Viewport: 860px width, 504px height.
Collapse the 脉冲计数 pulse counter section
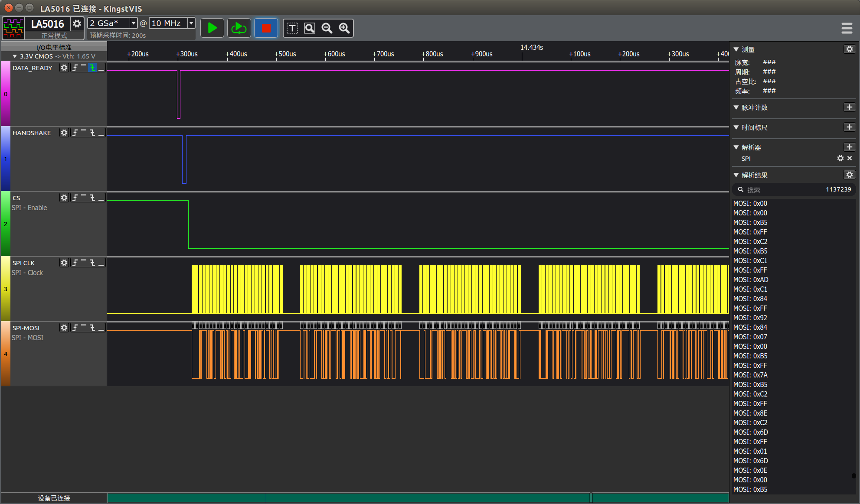coord(736,107)
